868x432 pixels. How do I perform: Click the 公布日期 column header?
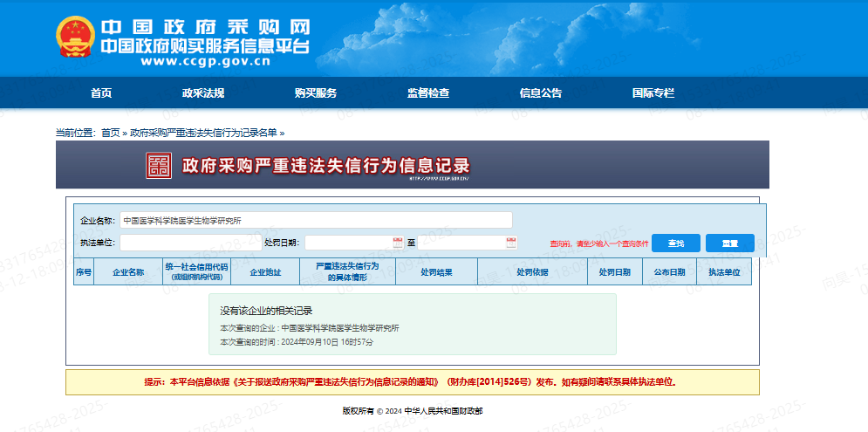pyautogui.click(x=669, y=272)
